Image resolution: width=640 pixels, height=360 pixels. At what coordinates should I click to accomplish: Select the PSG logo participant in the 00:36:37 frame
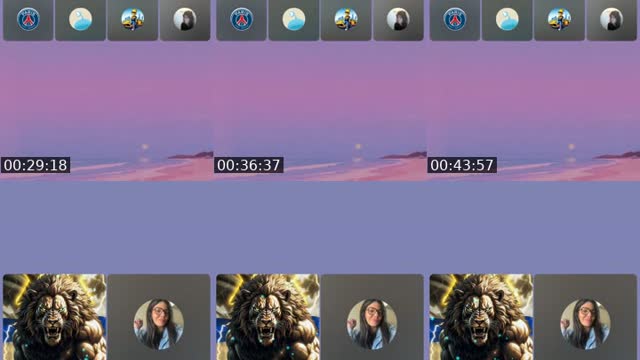(241, 19)
